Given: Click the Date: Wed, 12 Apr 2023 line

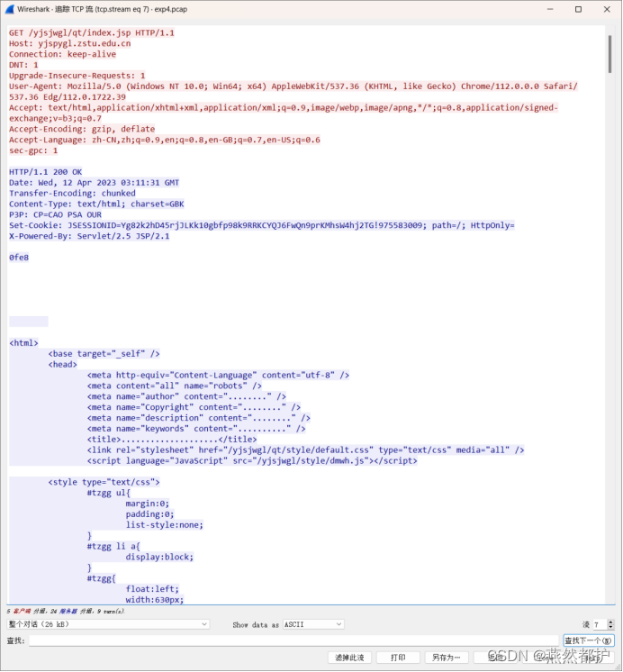Looking at the screenshot, I should point(94,183).
